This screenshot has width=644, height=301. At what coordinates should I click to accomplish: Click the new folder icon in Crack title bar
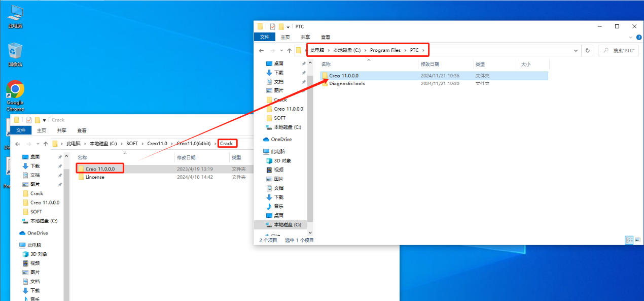pyautogui.click(x=38, y=120)
